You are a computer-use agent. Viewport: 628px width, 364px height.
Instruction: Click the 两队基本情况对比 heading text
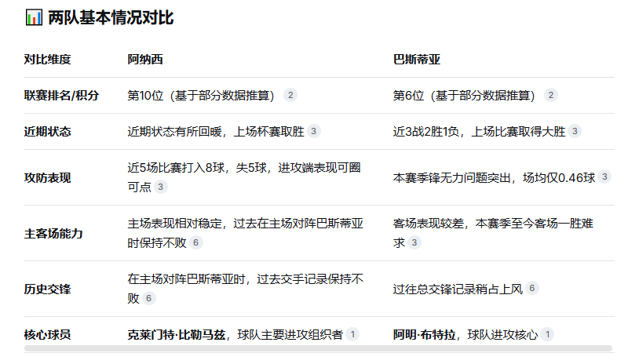coord(111,17)
